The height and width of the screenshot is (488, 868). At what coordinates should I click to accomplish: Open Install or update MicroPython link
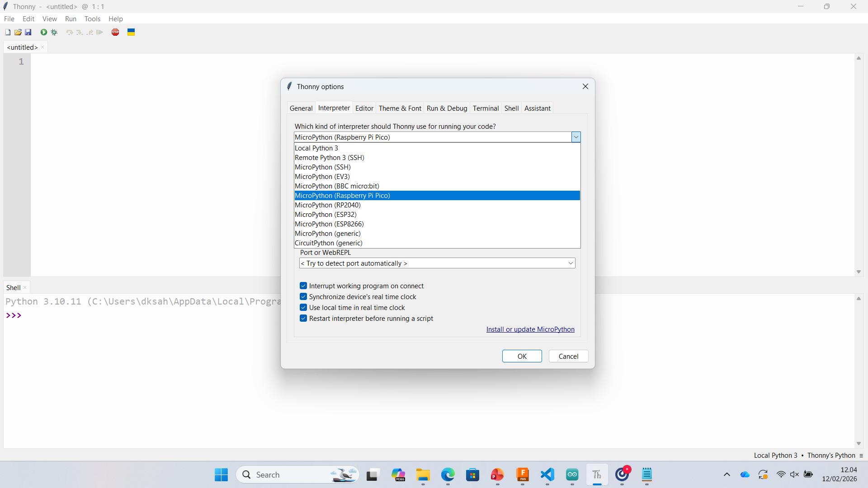pos(530,329)
